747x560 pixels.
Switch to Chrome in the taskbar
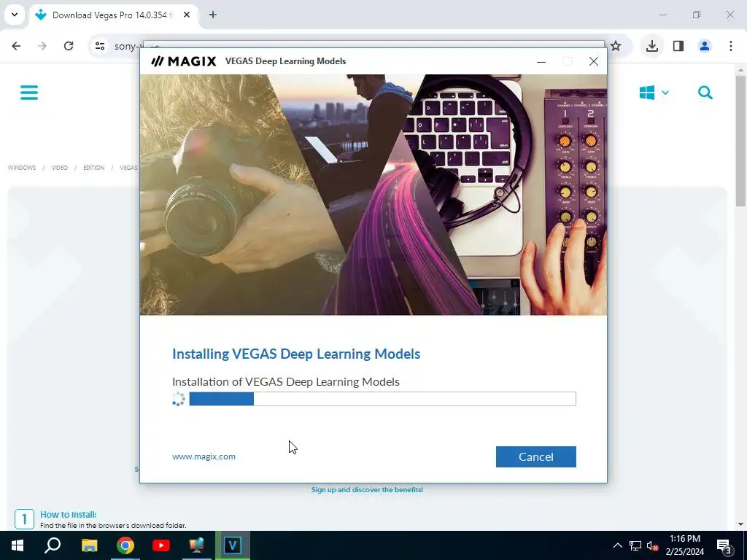(125, 545)
